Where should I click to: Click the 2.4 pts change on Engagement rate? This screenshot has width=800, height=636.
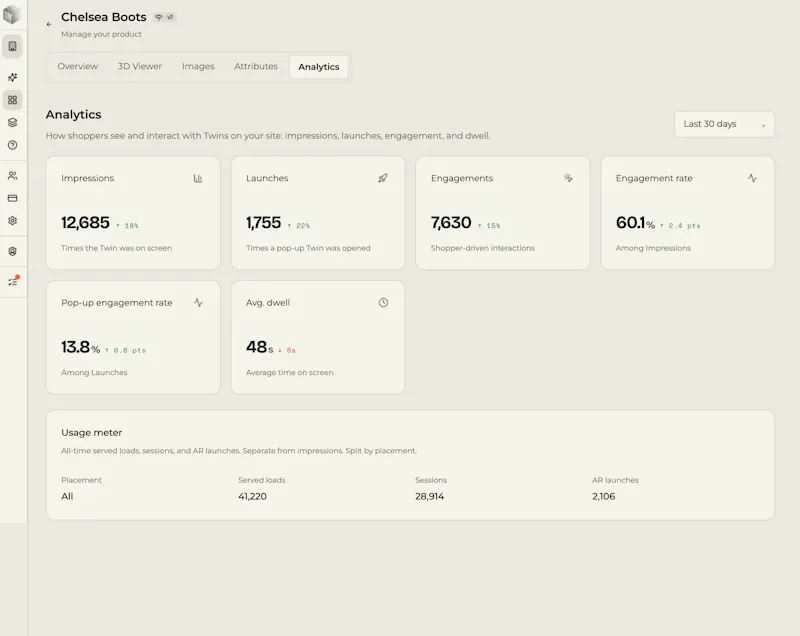(680, 225)
